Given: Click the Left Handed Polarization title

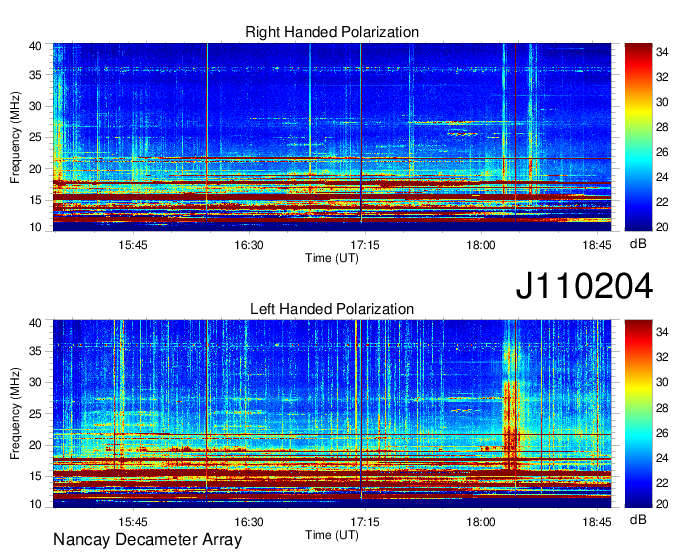Looking at the screenshot, I should click(x=332, y=309).
